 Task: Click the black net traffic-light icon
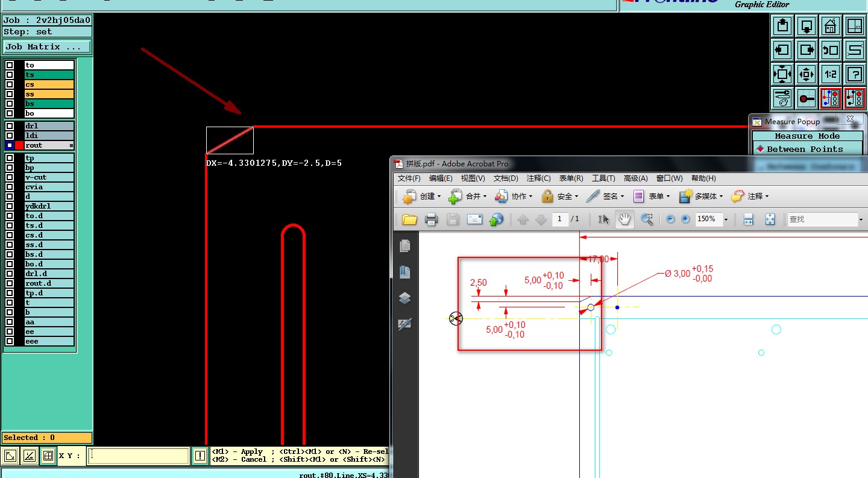point(855,98)
